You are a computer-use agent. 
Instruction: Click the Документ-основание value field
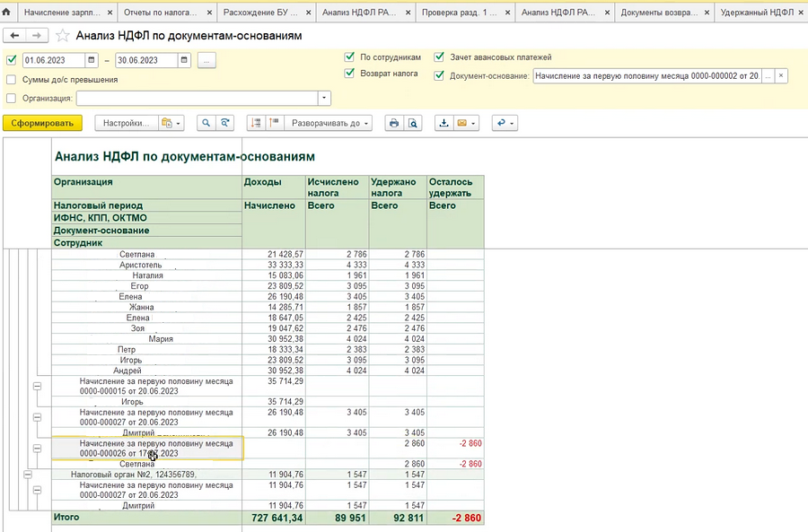[x=647, y=75]
